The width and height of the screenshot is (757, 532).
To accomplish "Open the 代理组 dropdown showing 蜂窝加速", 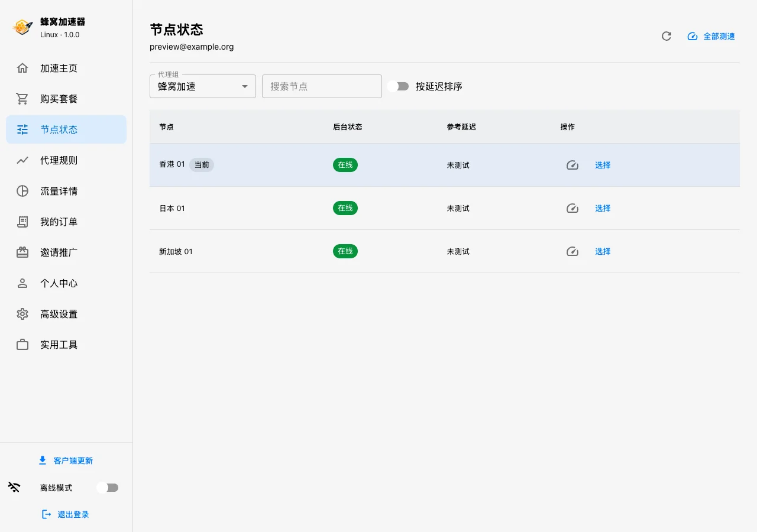I will coord(203,86).
